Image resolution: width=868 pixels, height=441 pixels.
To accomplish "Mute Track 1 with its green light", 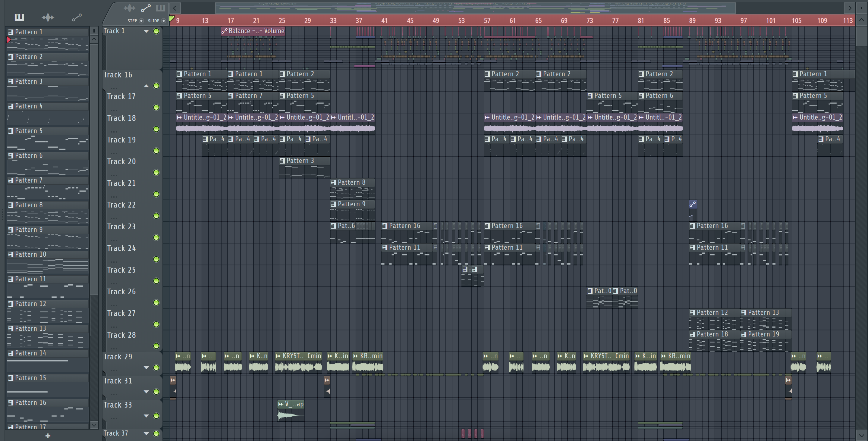I will point(156,31).
